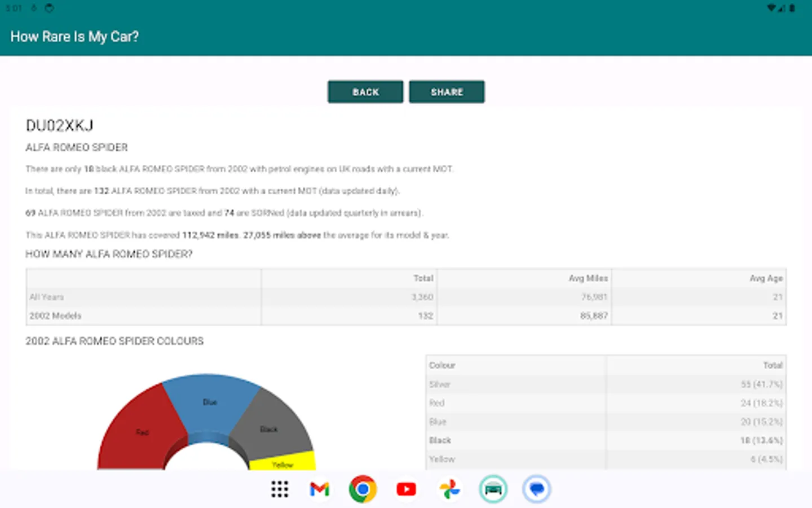Tap the 2002 Models average miles 85,887
Screen dimensions: 812x508
tap(594, 316)
